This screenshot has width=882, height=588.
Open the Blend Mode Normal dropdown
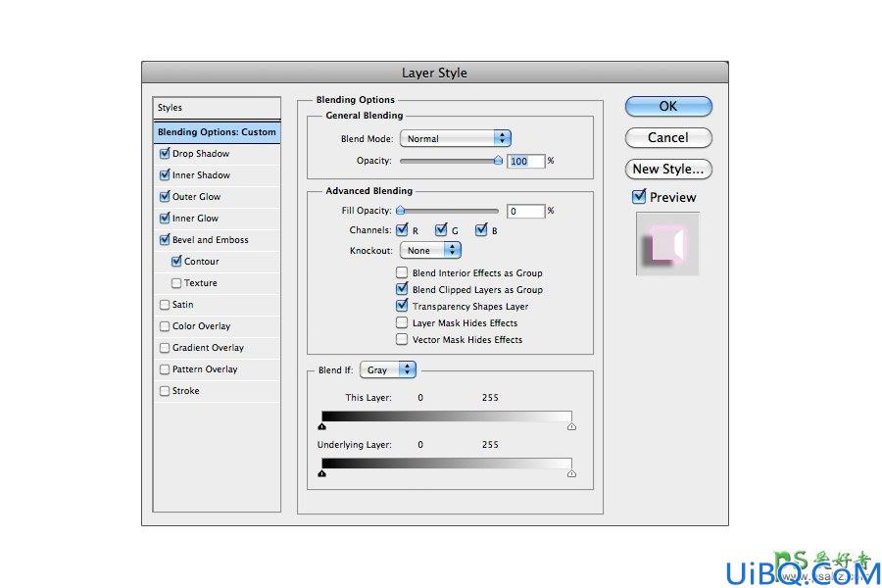click(456, 138)
